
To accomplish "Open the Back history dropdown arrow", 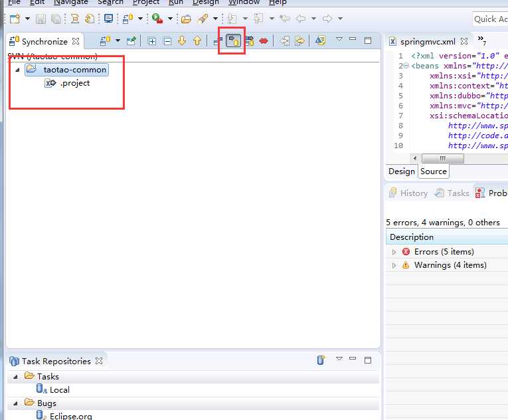I will [313, 19].
